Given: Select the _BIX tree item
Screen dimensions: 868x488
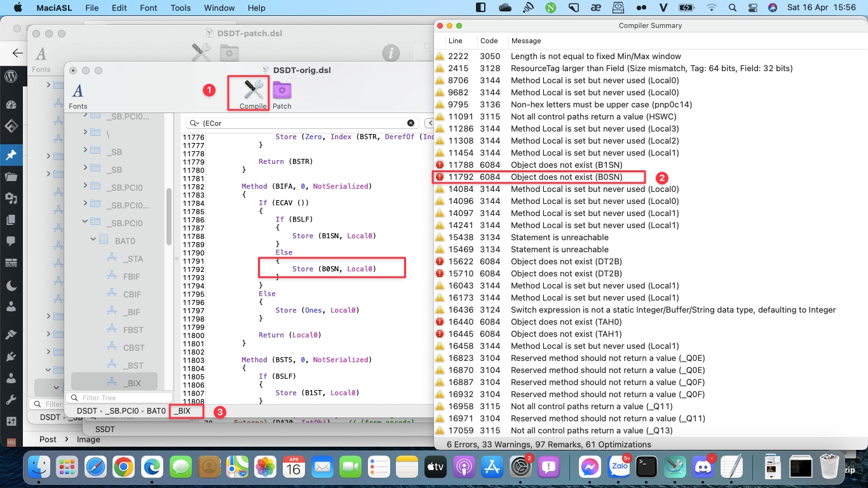Looking at the screenshot, I should pos(132,383).
